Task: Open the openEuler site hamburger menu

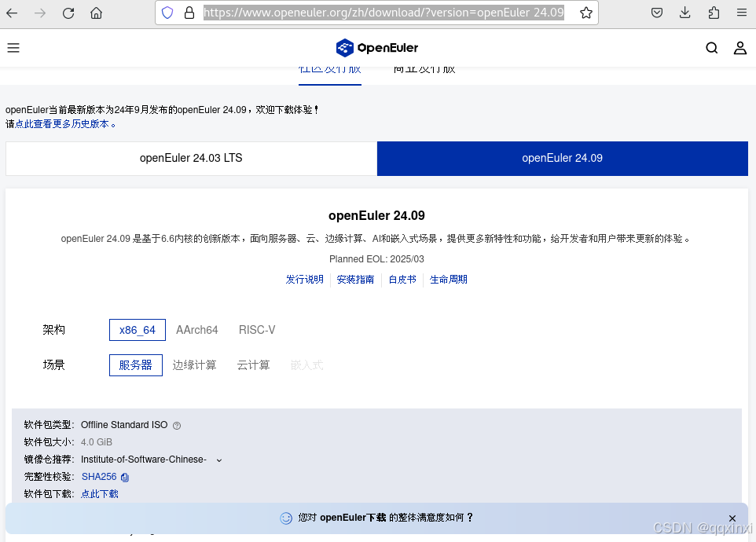Action: coord(13,48)
